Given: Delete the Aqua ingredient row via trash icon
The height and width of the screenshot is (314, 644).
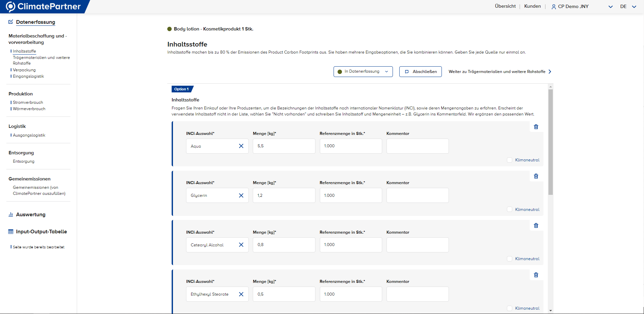Looking at the screenshot, I should click(536, 127).
